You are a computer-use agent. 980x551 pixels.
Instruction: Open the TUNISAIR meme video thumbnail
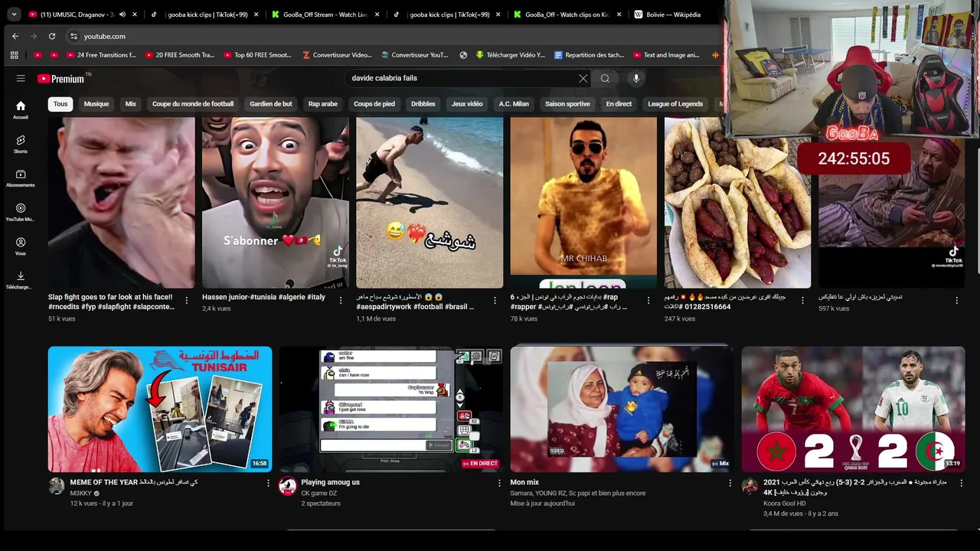click(160, 409)
